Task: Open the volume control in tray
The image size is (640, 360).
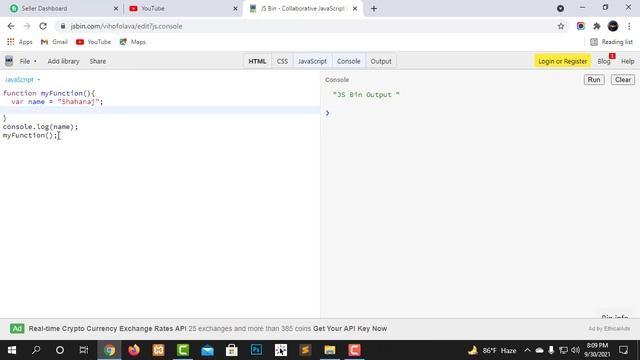Action: (576, 350)
